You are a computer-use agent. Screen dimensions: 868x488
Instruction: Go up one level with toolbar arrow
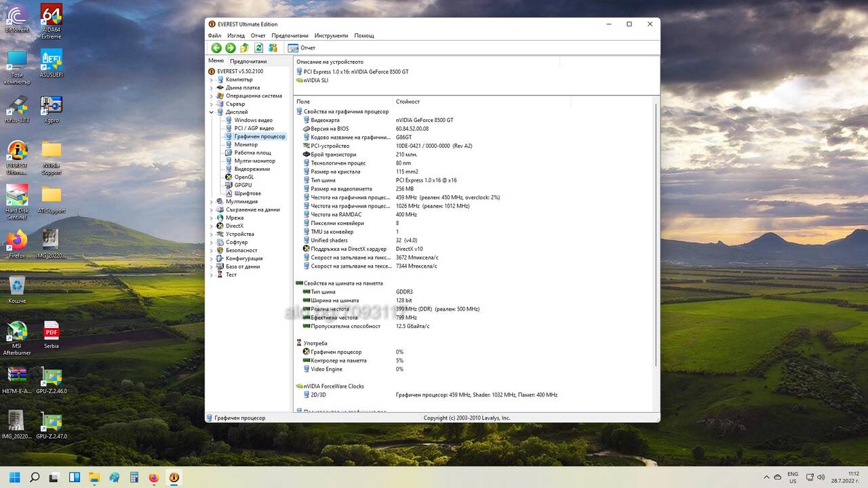(245, 48)
